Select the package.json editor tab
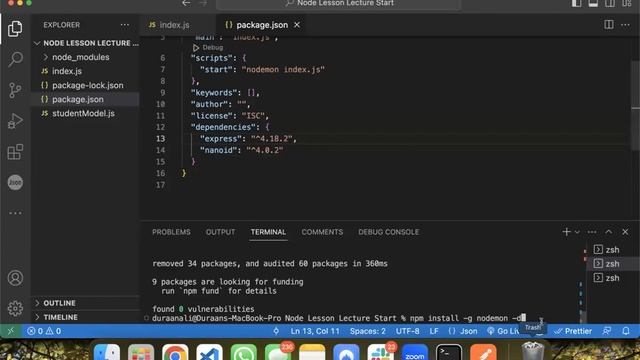 tap(262, 25)
